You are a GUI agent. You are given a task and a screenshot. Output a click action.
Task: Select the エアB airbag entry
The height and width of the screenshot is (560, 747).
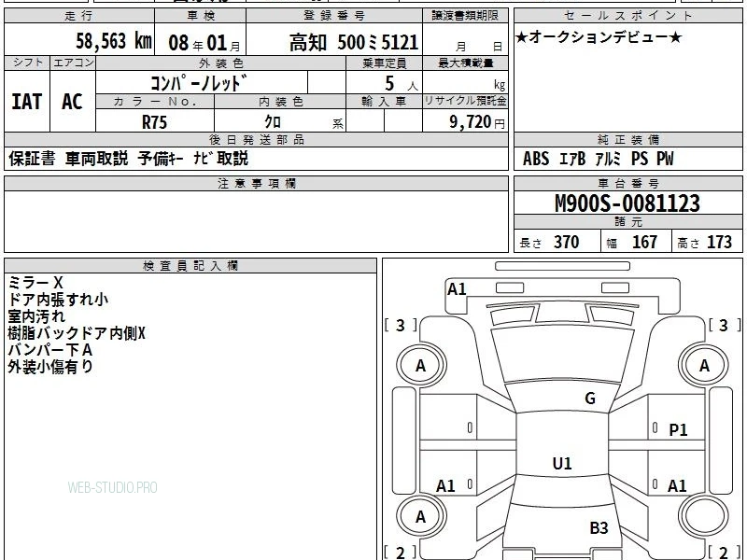click(x=572, y=159)
